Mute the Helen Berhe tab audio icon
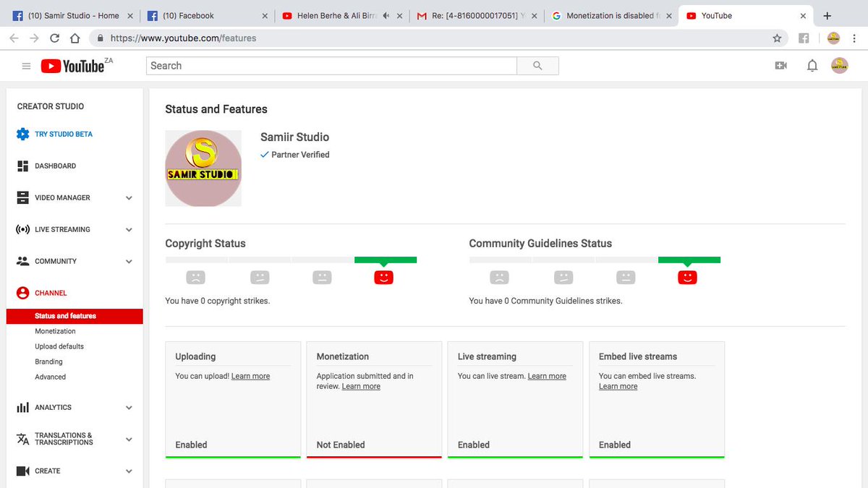The image size is (868, 488). pyautogui.click(x=386, y=15)
